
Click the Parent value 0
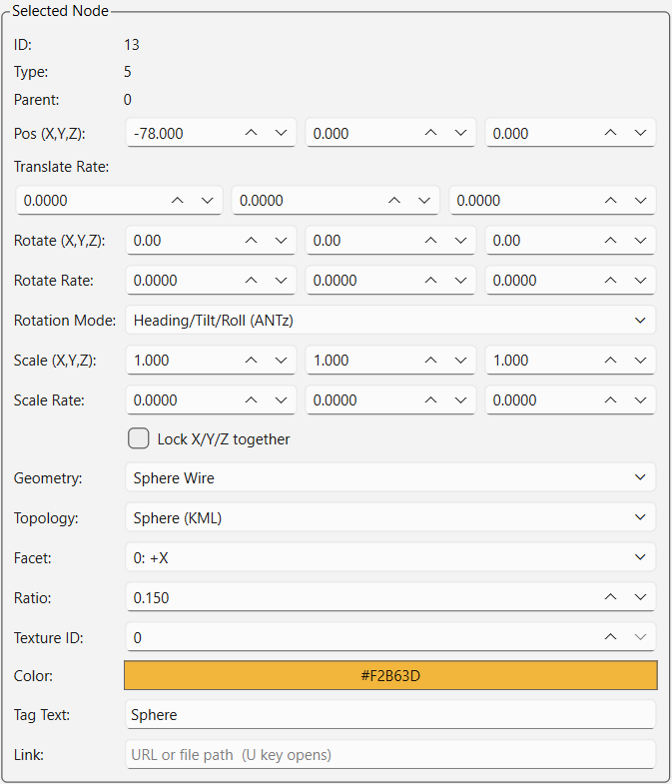128,100
